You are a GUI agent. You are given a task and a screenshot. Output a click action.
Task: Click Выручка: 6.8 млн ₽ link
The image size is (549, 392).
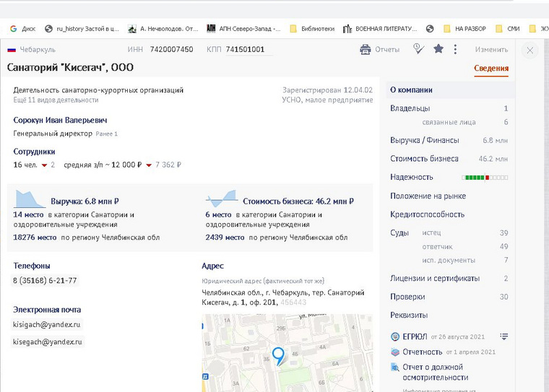pyautogui.click(x=85, y=201)
